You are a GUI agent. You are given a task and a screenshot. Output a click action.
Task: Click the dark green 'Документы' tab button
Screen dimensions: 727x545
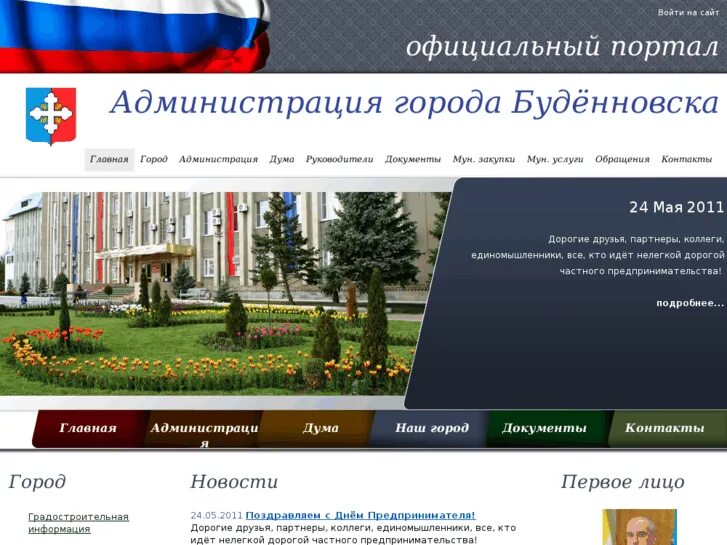point(544,429)
